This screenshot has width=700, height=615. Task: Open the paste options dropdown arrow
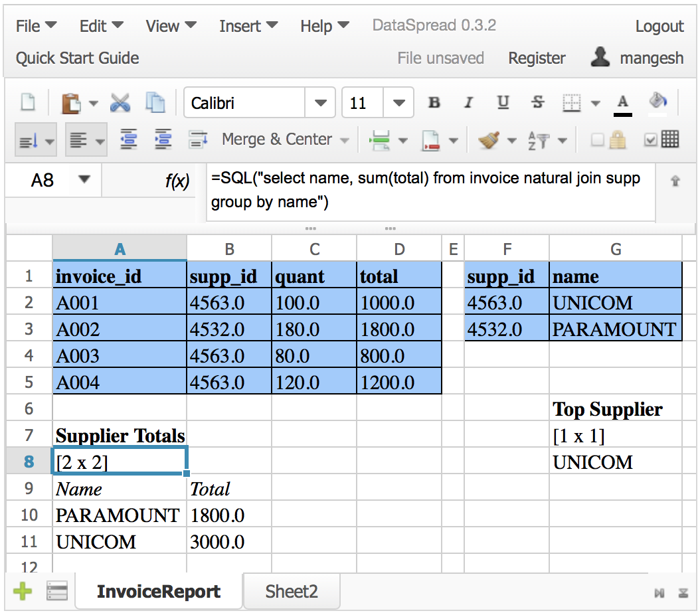(93, 104)
